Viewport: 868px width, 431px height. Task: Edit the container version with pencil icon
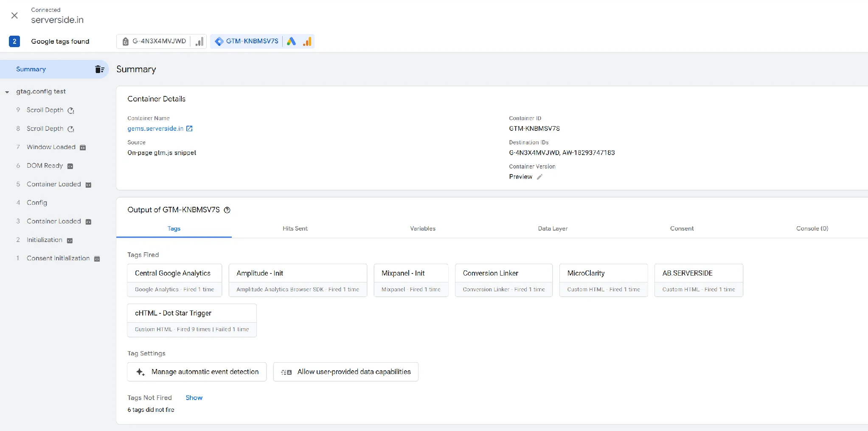pos(539,177)
